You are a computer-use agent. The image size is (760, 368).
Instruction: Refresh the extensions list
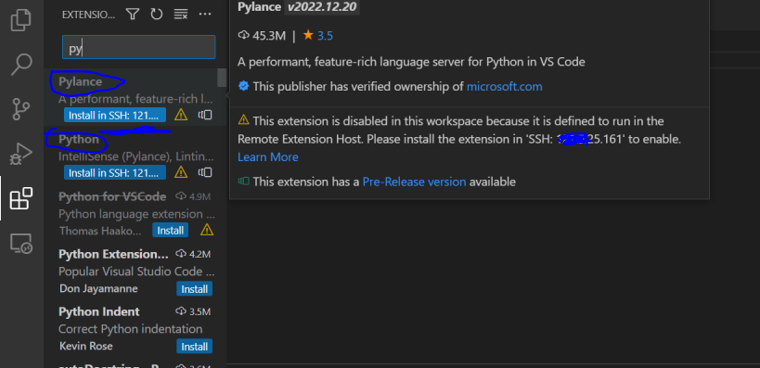pos(156,15)
